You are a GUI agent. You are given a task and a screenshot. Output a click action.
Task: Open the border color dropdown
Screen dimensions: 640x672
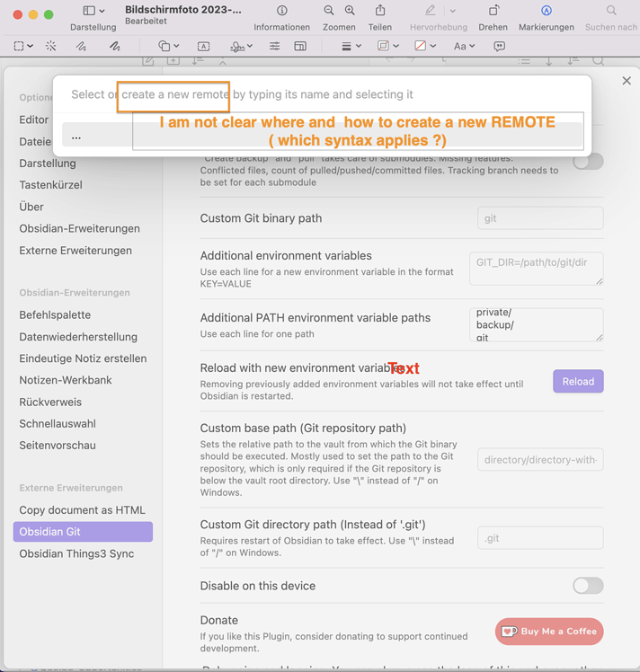(388, 46)
